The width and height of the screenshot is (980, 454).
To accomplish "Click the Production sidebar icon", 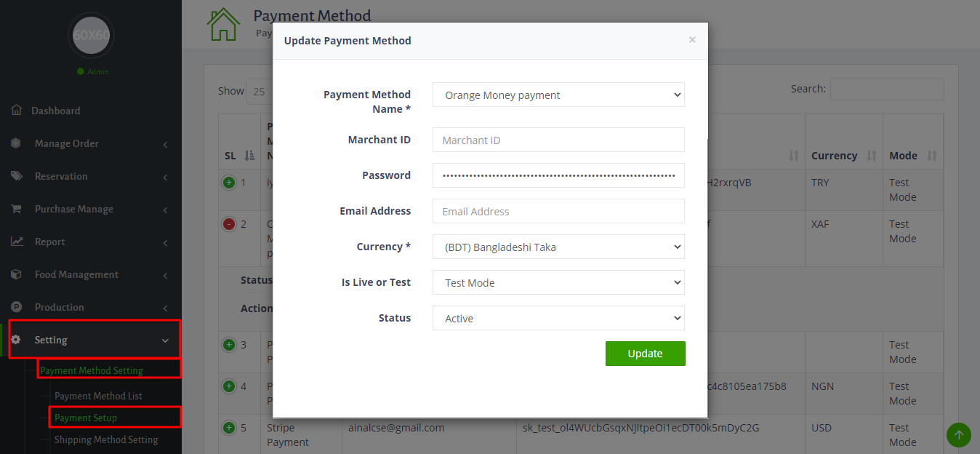I will click(16, 306).
